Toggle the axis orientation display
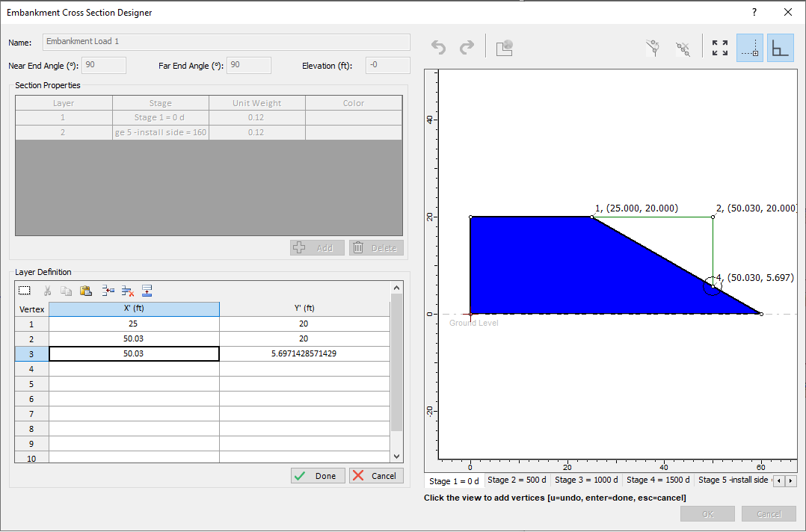Image resolution: width=806 pixels, height=532 pixels. coord(781,46)
